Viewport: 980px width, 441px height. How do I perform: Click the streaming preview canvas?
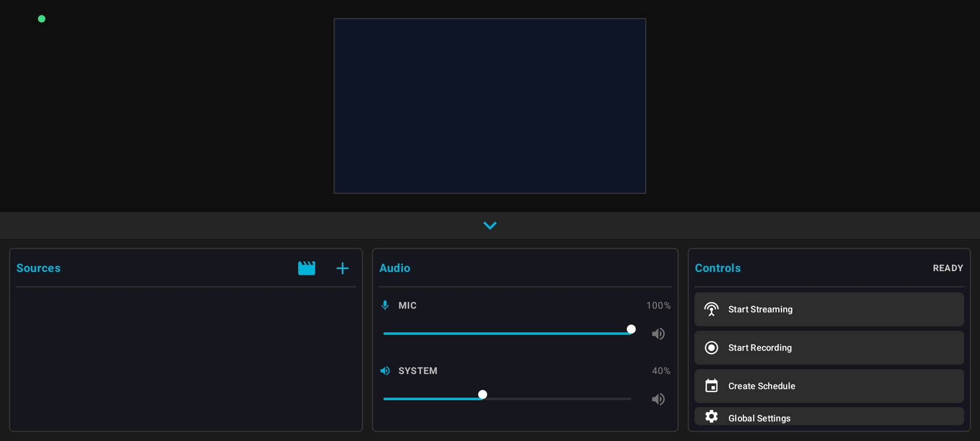490,106
